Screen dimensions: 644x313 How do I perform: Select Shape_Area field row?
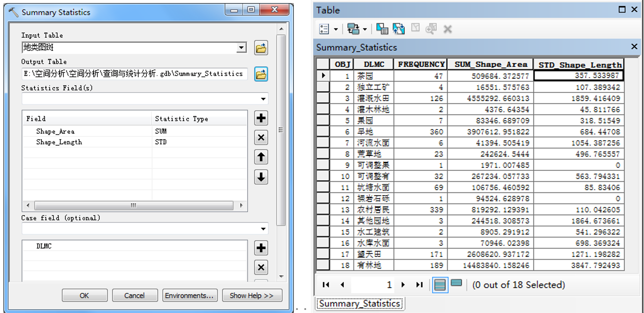click(135, 131)
